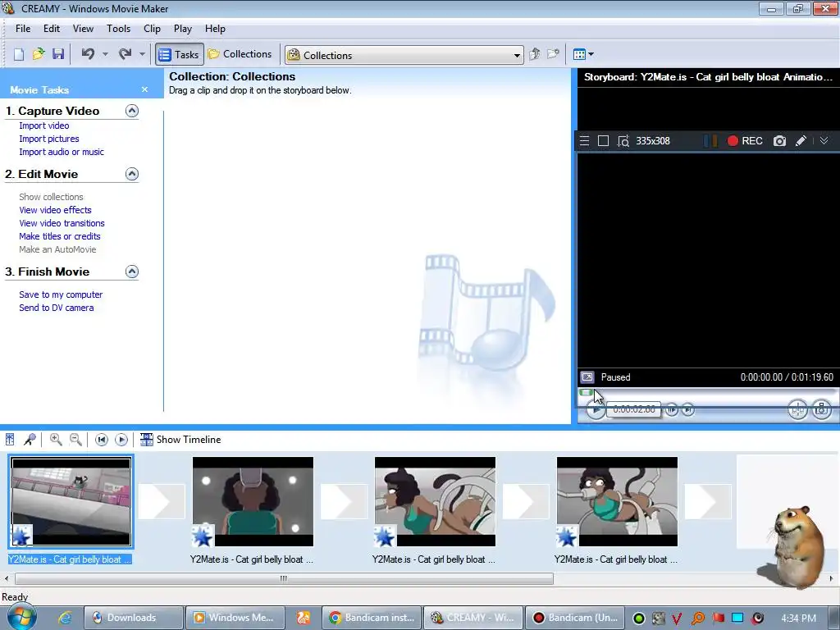Open a project using the folder icon

39,54
